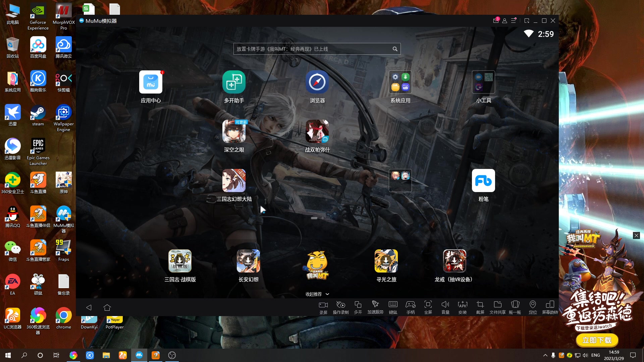644x362 pixels.
Task: Open Task View on the taskbar
Action: click(56, 355)
